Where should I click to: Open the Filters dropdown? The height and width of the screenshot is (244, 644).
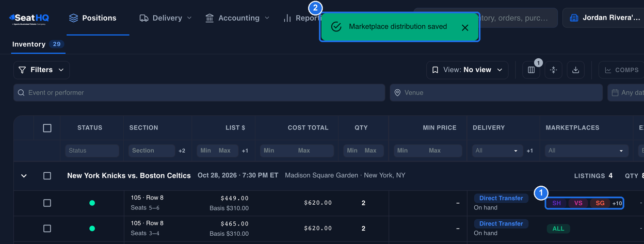click(x=41, y=70)
